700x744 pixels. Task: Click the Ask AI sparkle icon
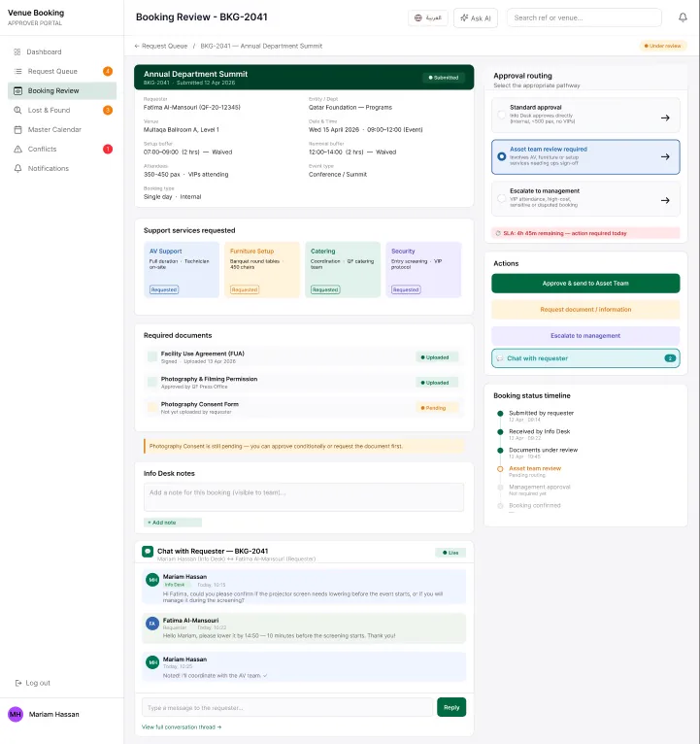464,18
